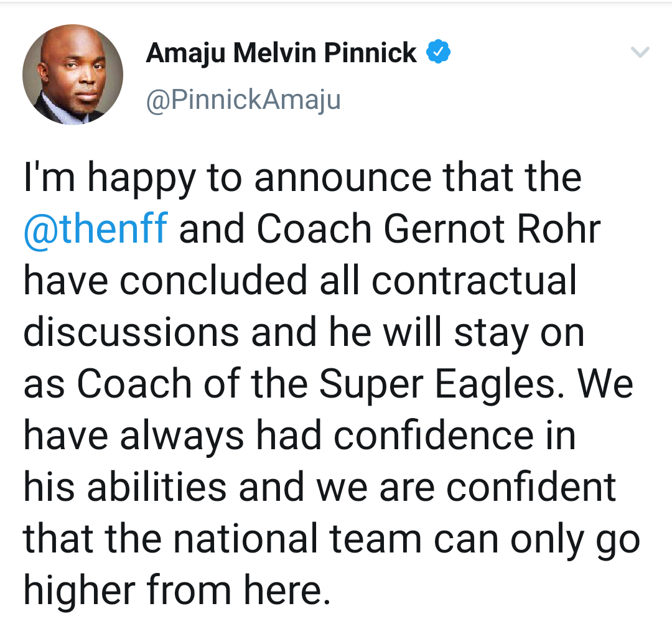This screenshot has width=672, height=629.
Task: Open the @PinnickAmaju handle
Action: pyautogui.click(x=243, y=99)
